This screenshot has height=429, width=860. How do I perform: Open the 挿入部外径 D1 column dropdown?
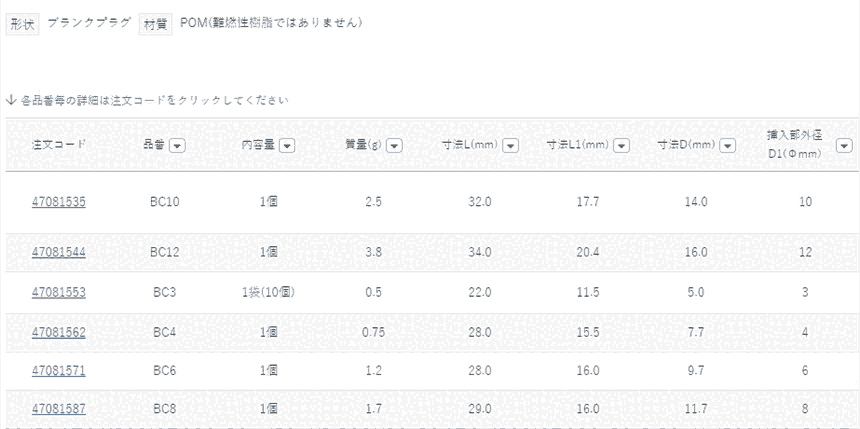click(x=844, y=145)
